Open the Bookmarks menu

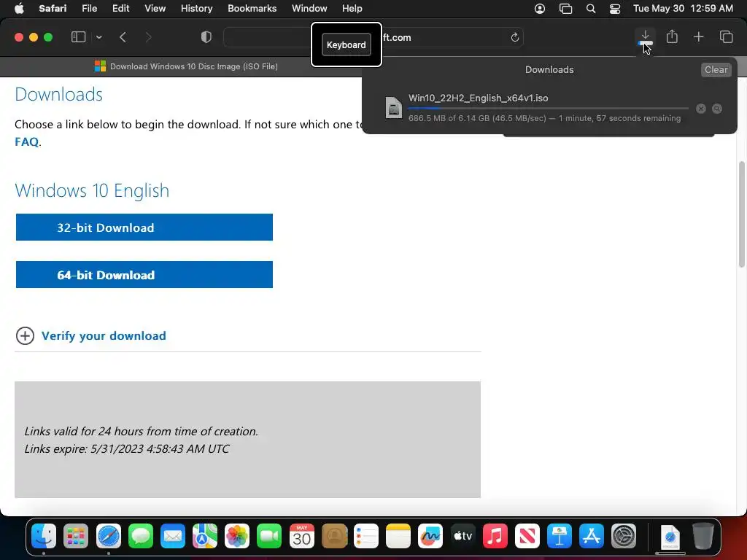click(252, 9)
